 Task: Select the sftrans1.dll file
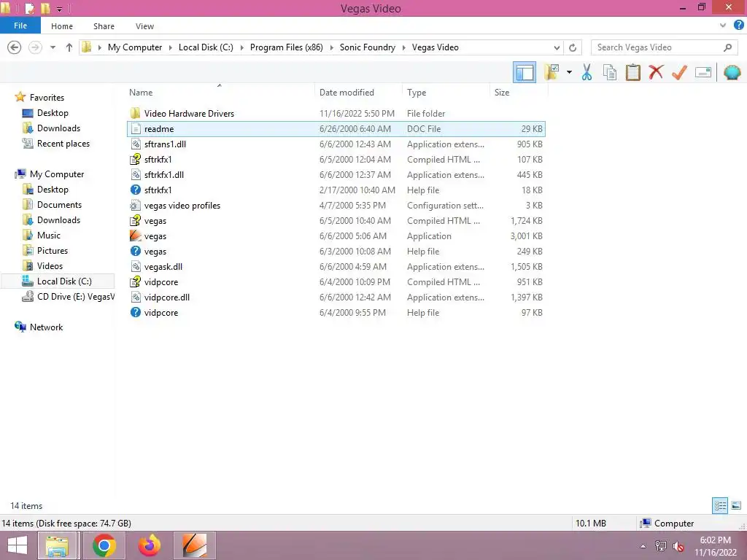(336, 144)
